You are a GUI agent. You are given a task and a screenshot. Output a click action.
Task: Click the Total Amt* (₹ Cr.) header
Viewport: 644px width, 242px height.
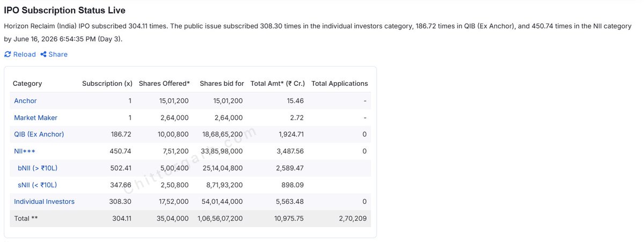[277, 84]
